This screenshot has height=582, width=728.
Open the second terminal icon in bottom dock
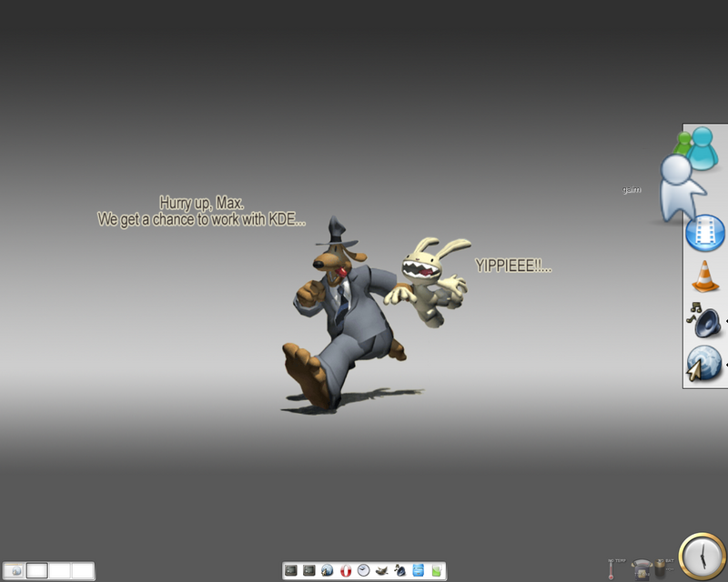pyautogui.click(x=309, y=570)
